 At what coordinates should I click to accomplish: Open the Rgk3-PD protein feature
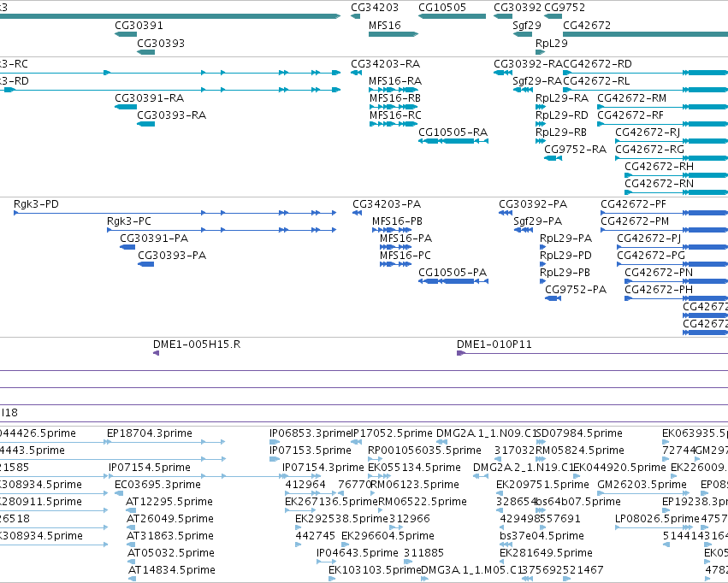[175, 213]
